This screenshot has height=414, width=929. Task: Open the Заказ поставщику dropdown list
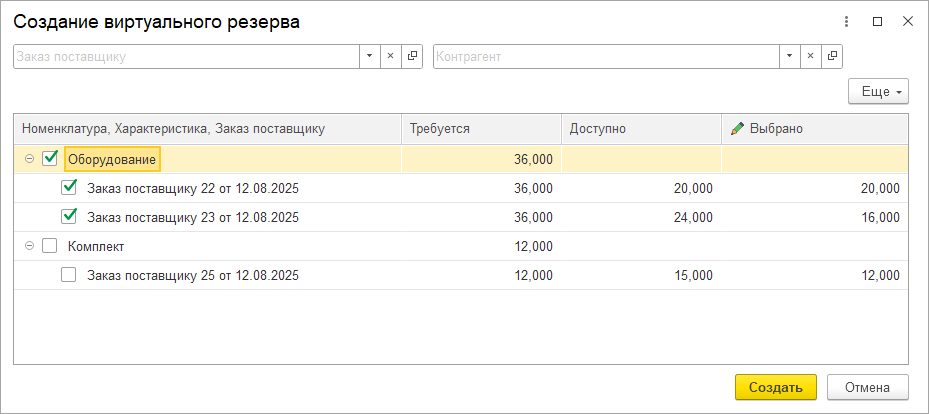pos(369,56)
